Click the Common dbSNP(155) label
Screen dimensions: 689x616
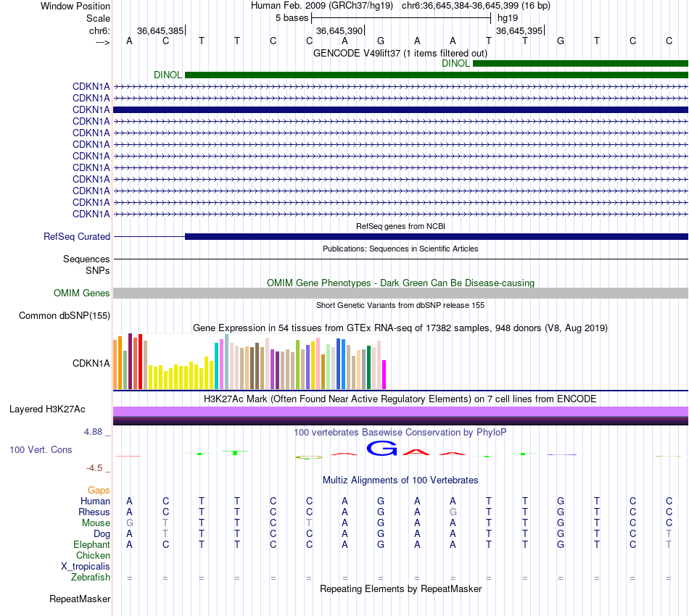pyautogui.click(x=65, y=316)
